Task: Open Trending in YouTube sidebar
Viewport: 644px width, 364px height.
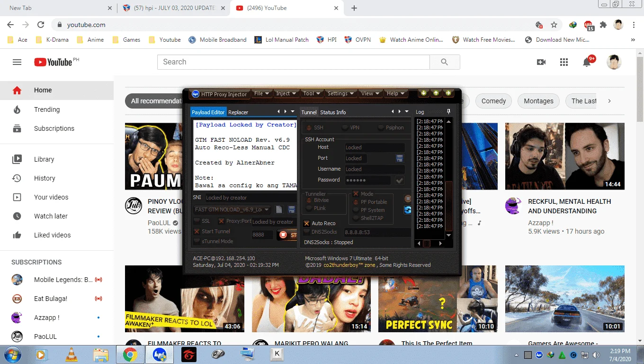Action: (x=57, y=109)
